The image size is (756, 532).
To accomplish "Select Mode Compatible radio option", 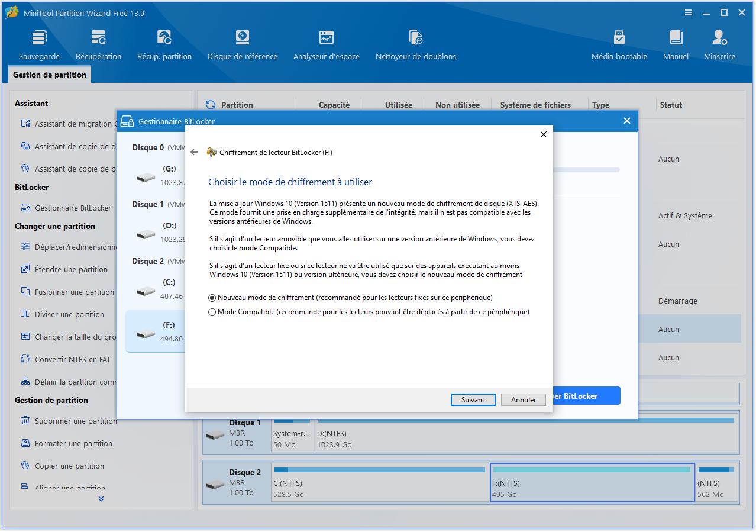I will pyautogui.click(x=212, y=312).
